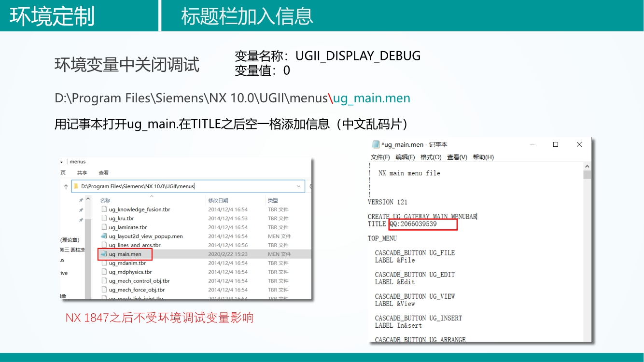Click the "CASCADE_BUTTON UG_EDIT" line
Viewport: 644px width, 362px height.
click(x=415, y=275)
